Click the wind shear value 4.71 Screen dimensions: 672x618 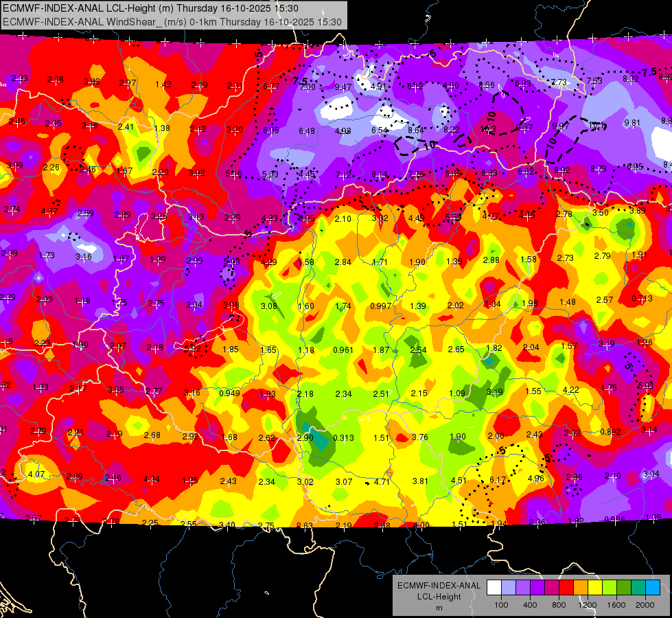382,481
